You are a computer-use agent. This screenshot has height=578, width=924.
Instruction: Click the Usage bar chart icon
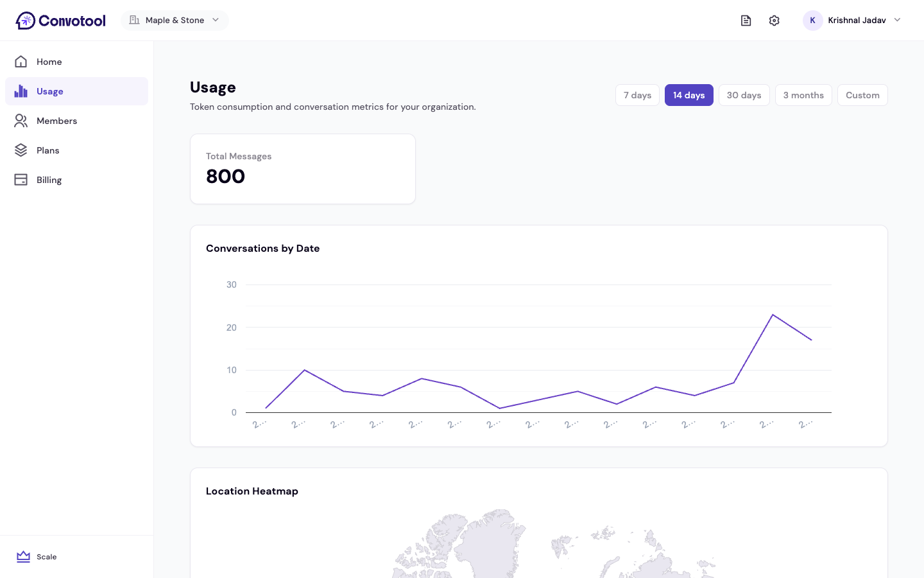21,91
